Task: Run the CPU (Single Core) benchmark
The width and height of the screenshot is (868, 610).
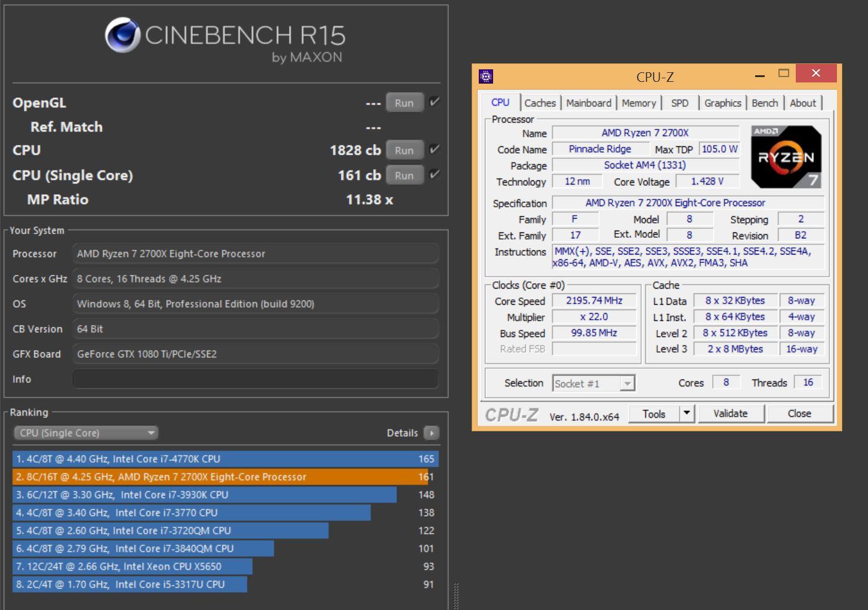Action: 404,175
